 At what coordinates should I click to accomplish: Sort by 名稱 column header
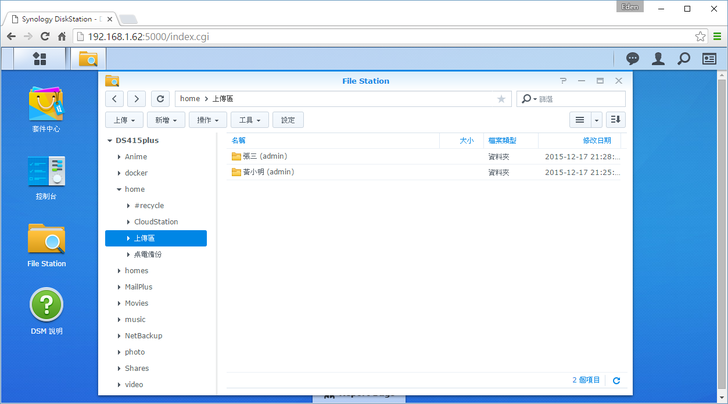click(x=238, y=141)
